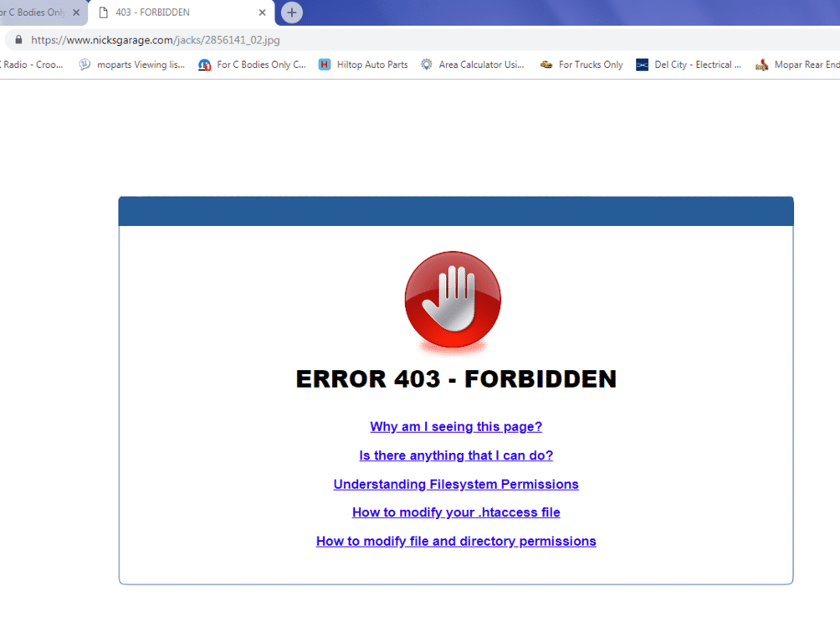Viewport: 840px width, 643px height.
Task: Open the Del City Electrical bookmark
Action: pyautogui.click(x=689, y=64)
